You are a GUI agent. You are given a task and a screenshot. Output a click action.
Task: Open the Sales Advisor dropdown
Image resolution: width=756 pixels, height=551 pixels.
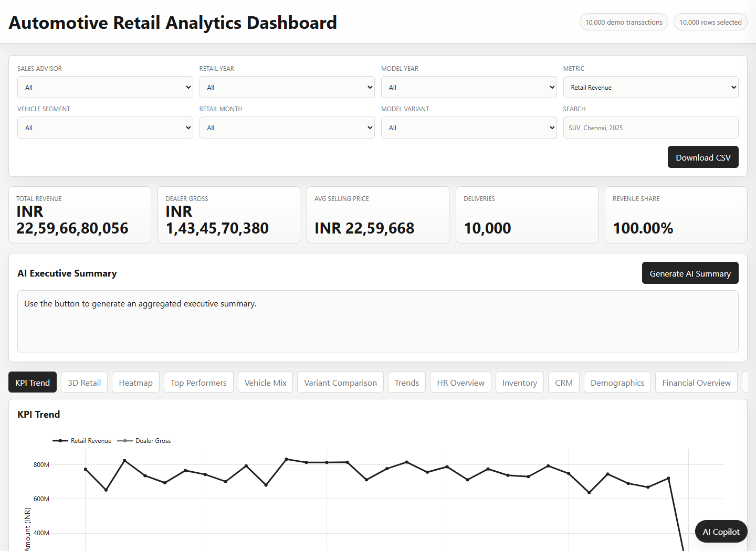tap(105, 87)
